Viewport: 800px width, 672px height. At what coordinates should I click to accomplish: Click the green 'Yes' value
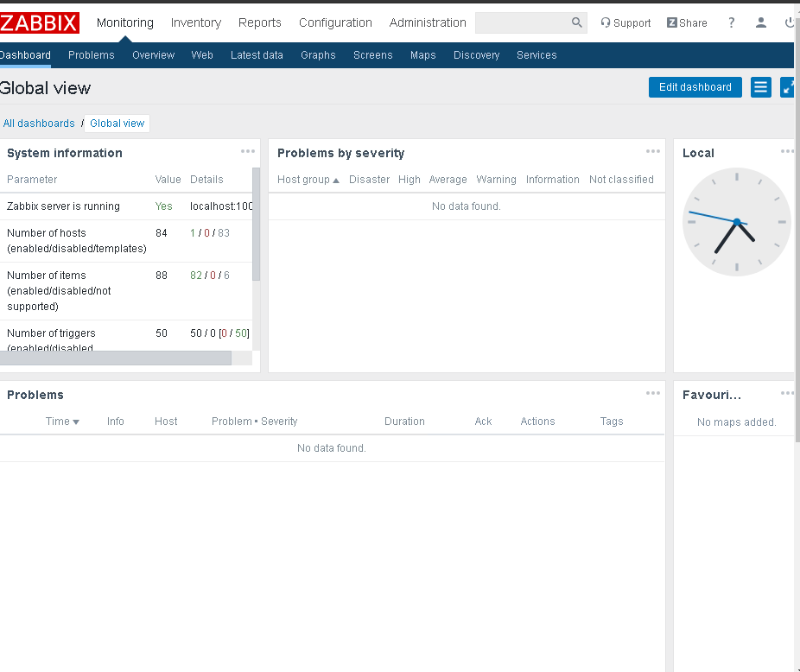click(164, 206)
